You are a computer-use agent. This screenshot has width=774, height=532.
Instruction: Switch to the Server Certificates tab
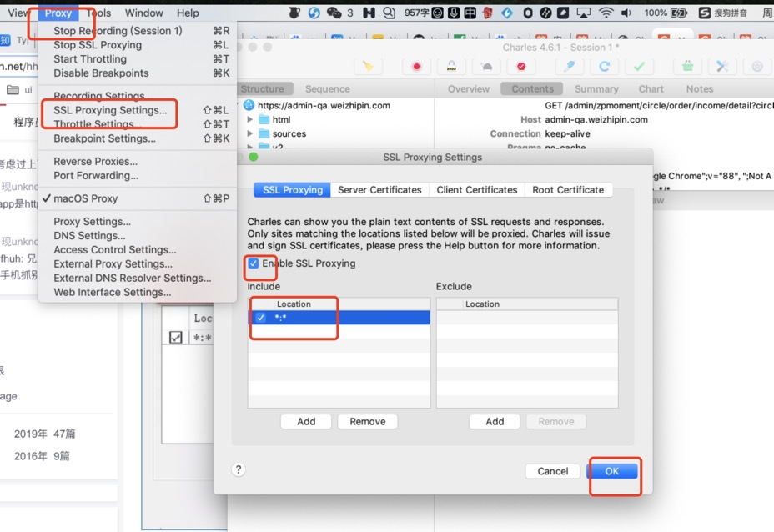pyautogui.click(x=379, y=190)
